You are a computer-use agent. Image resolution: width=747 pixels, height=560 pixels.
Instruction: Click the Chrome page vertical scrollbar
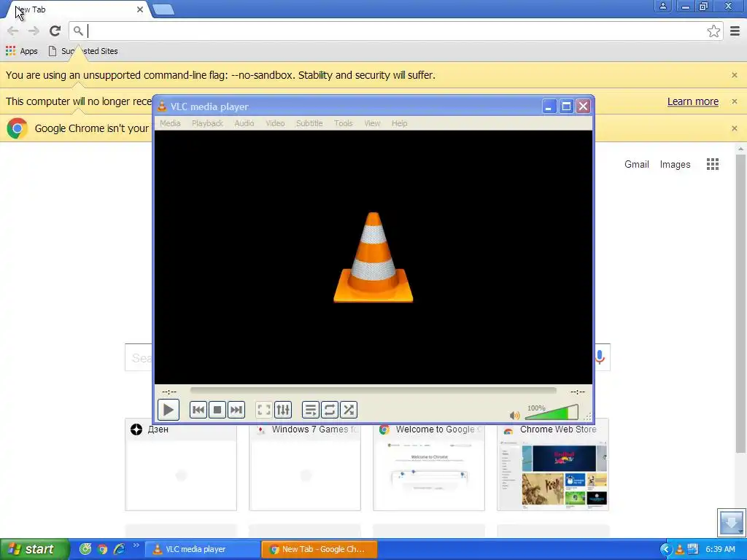[x=740, y=303]
